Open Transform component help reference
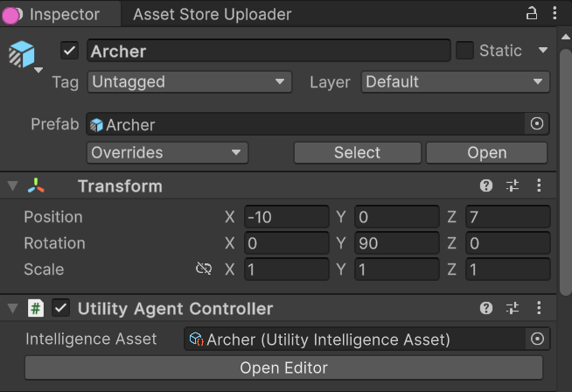The height and width of the screenshot is (392, 572). 486,185
